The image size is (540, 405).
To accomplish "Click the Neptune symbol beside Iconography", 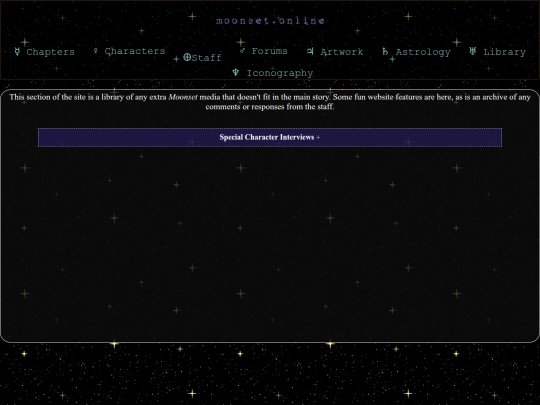I will (x=236, y=72).
